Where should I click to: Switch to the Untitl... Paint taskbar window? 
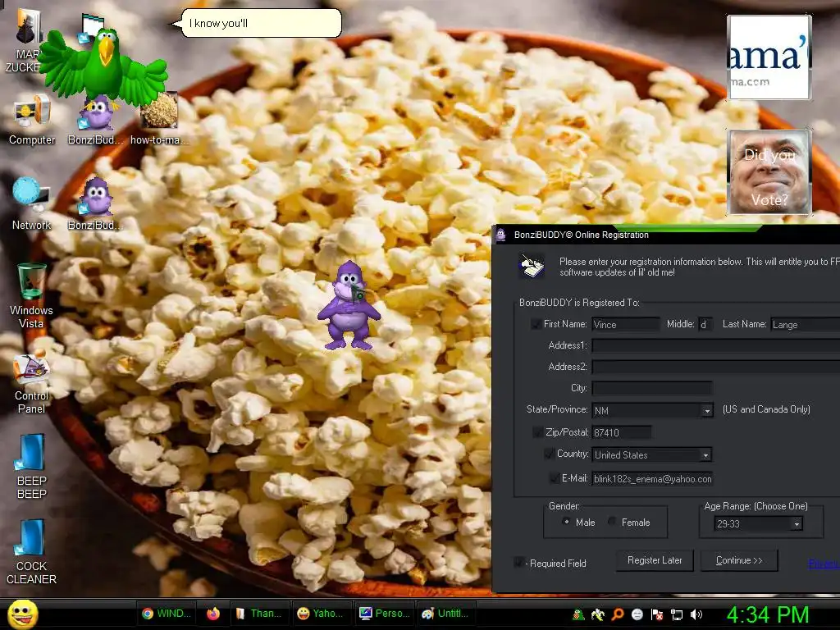click(445, 614)
